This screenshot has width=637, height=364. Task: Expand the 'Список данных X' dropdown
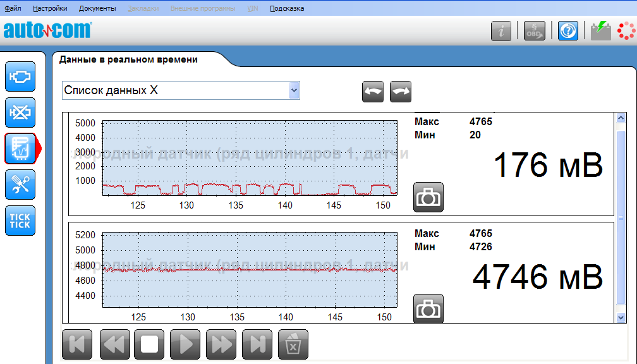pos(293,90)
